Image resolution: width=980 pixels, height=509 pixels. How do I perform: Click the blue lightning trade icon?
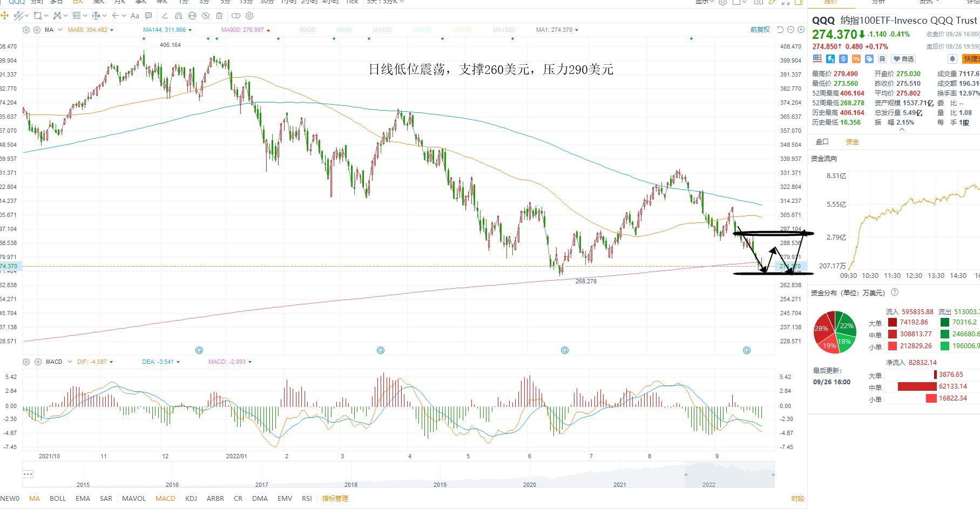[x=830, y=59]
